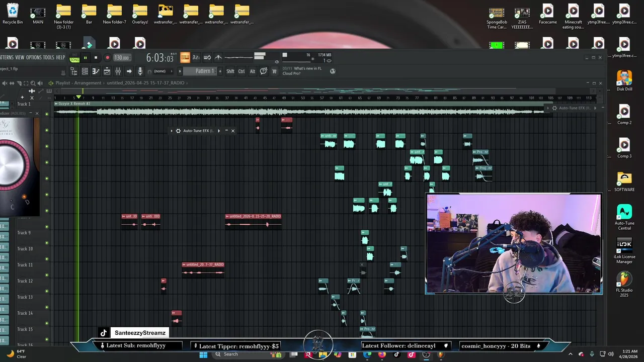The image size is (644, 362).
Task: Open the SOFTWARE folder on desktop
Action: (624, 182)
